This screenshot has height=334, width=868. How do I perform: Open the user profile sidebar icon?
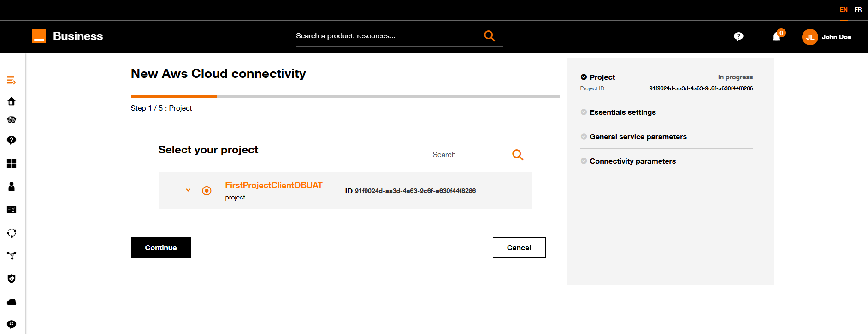tap(12, 187)
